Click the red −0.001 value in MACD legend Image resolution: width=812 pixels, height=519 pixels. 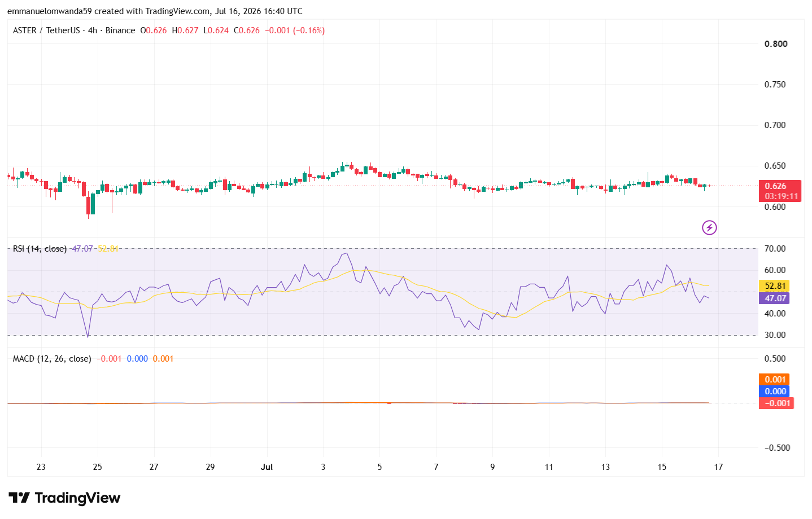[109, 359]
